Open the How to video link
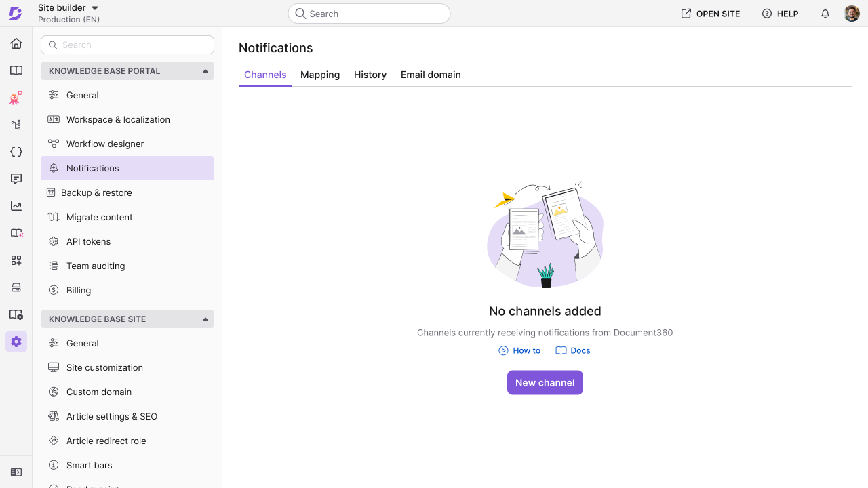The height and width of the screenshot is (488, 868). tap(519, 350)
